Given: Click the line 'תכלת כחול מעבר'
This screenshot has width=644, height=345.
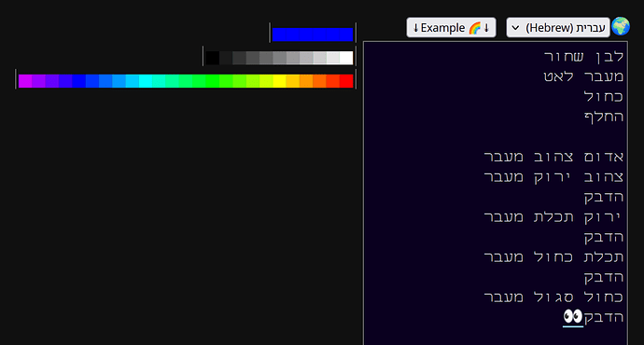Looking at the screenshot, I should point(553,257).
